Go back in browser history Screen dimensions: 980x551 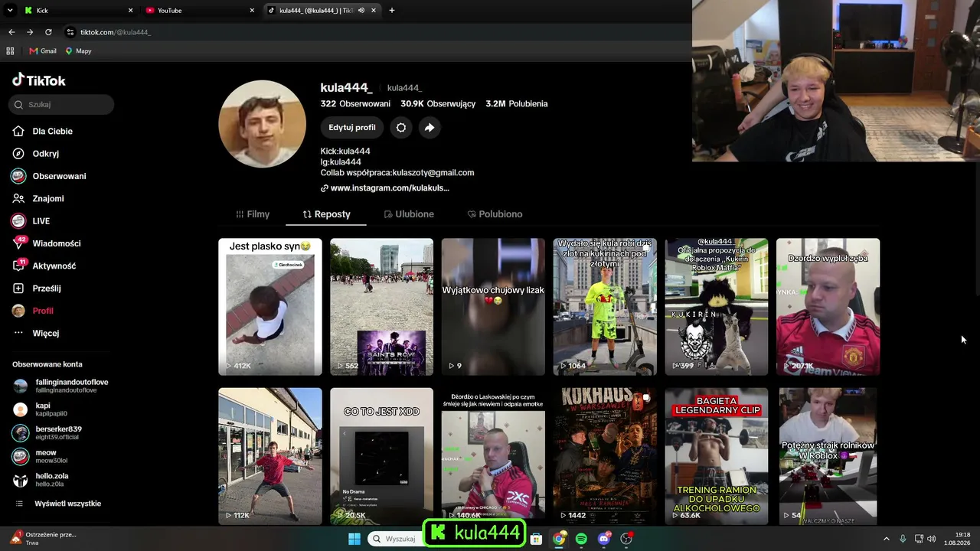click(x=11, y=32)
